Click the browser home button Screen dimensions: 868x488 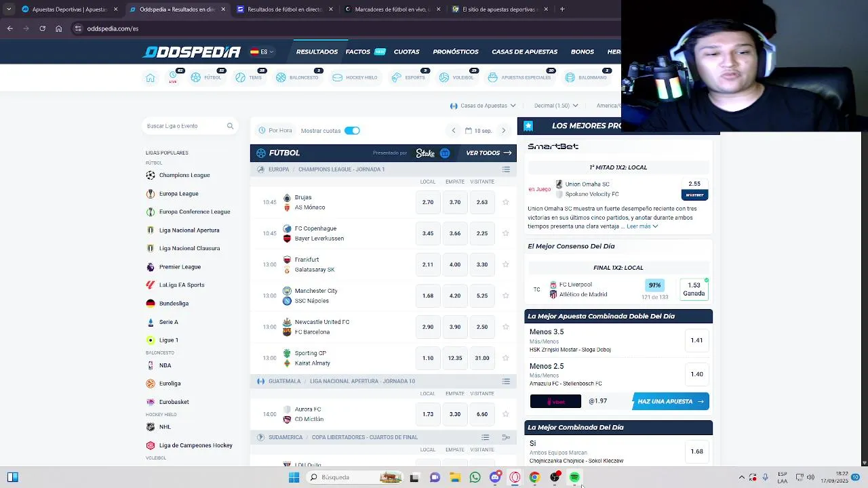pos(58,28)
